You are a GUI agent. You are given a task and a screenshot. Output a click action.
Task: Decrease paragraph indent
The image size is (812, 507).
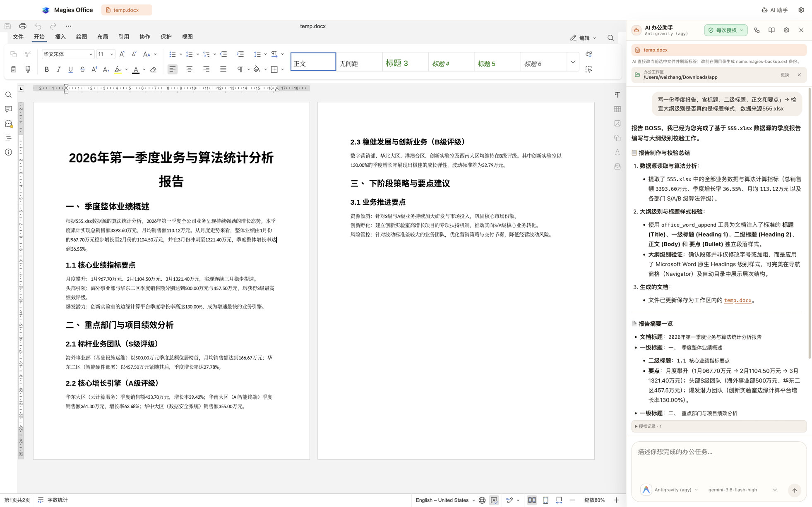click(x=223, y=54)
